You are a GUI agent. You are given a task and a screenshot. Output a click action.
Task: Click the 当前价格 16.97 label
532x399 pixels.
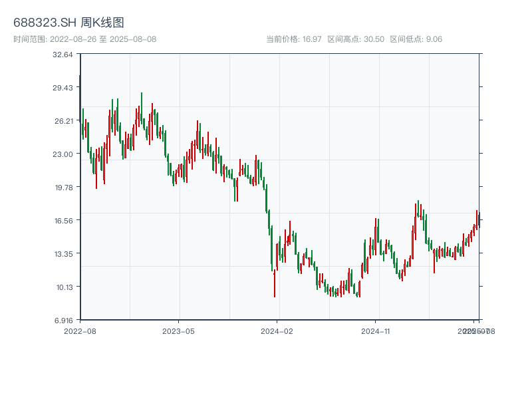[293, 39]
